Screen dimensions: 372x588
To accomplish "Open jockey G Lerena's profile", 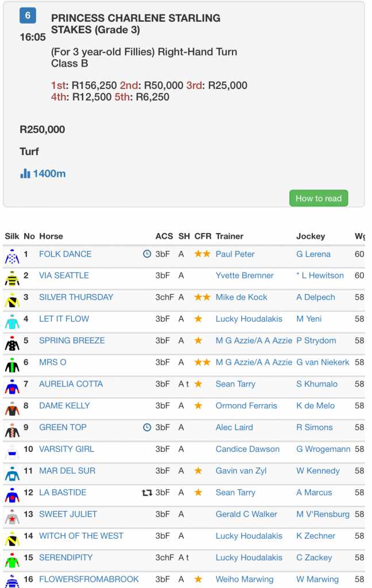I will [313, 254].
